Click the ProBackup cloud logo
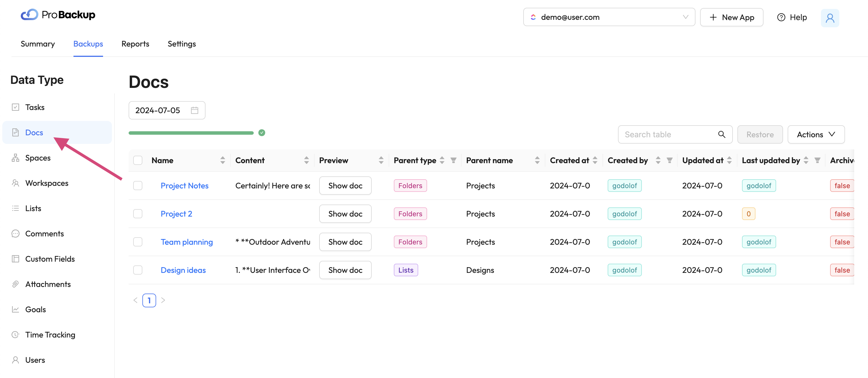Image resolution: width=868 pixels, height=378 pixels. 30,14
